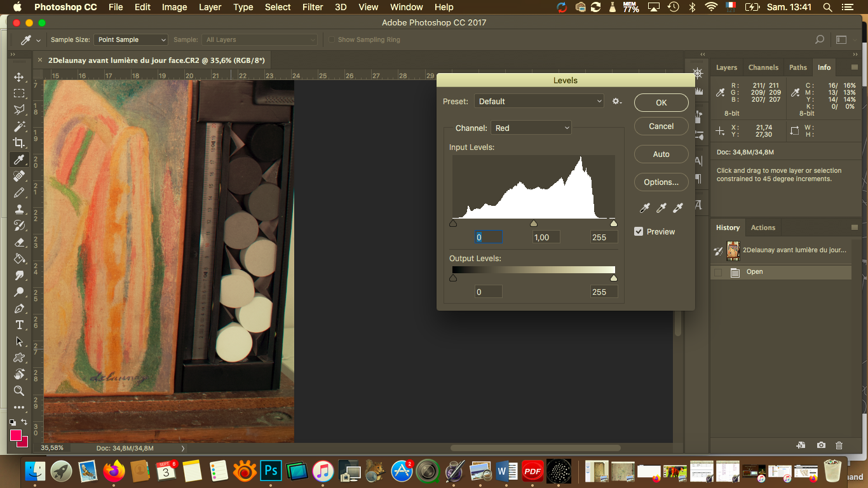The width and height of the screenshot is (868, 488).
Task: Select the Custom Shape tool
Action: tap(19, 358)
